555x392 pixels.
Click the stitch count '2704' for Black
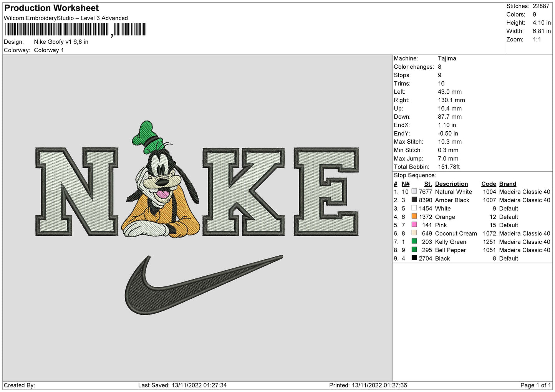click(426, 258)
